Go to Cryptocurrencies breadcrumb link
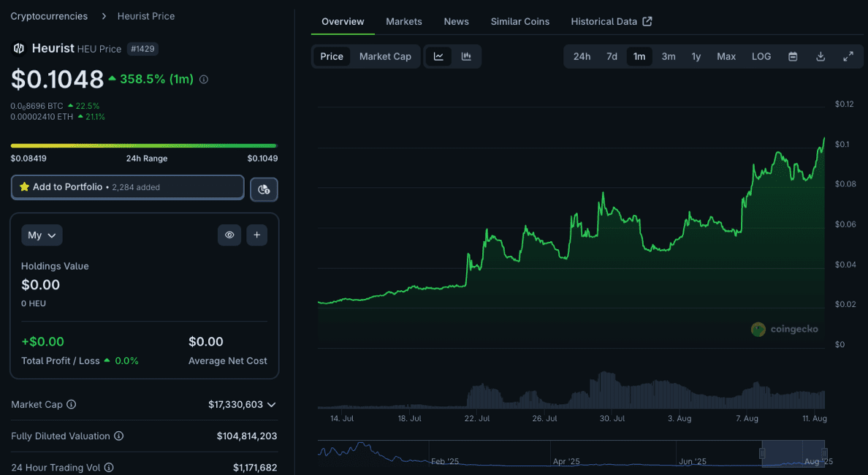The height and width of the screenshot is (475, 868). tap(49, 16)
